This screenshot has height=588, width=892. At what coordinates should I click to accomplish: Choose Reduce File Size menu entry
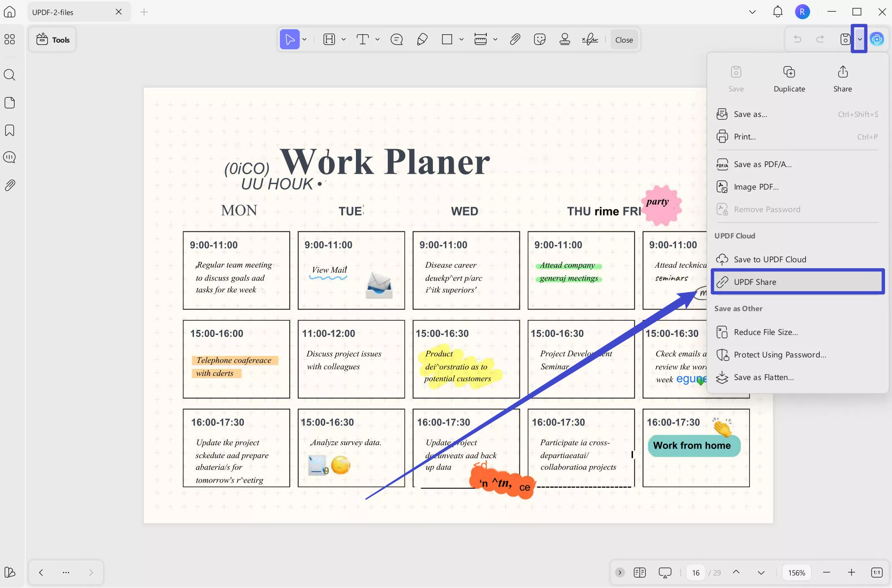(x=765, y=332)
